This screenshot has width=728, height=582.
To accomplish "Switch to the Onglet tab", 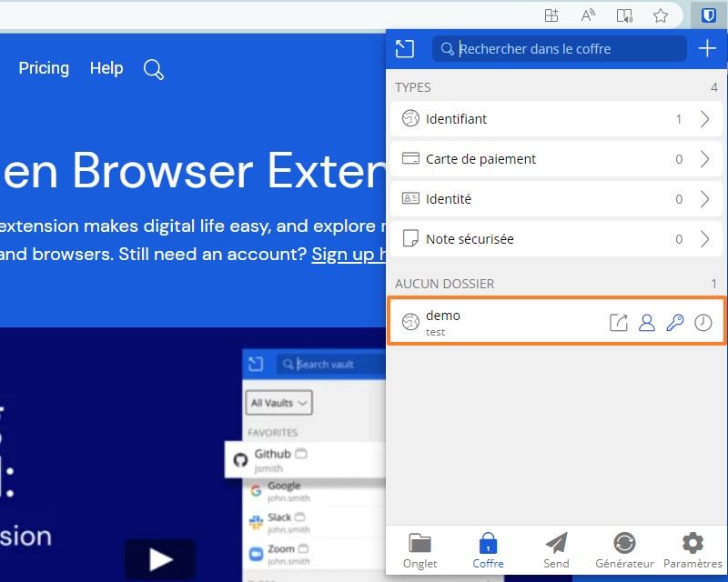I will [420, 550].
